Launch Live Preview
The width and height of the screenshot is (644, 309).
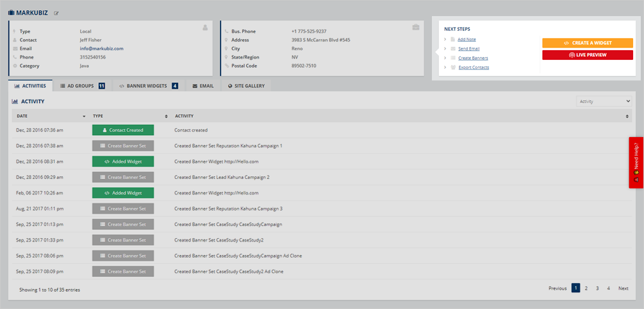click(x=587, y=55)
